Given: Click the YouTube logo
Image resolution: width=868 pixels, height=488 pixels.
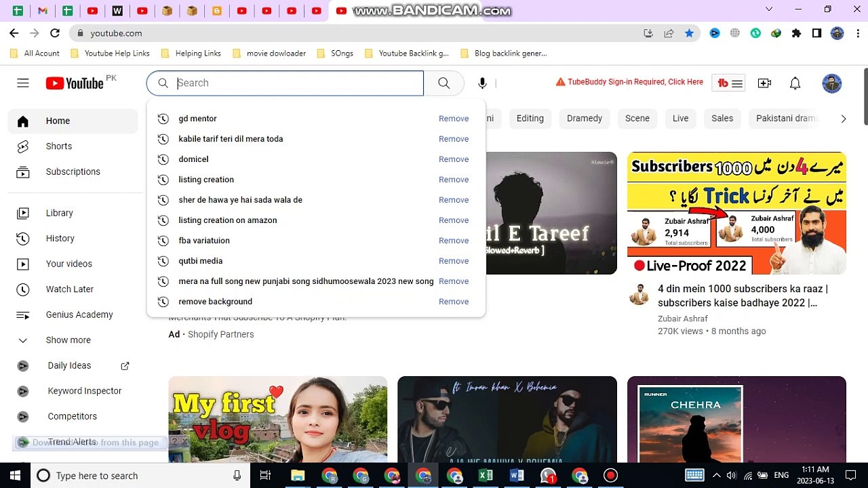Looking at the screenshot, I should (75, 83).
